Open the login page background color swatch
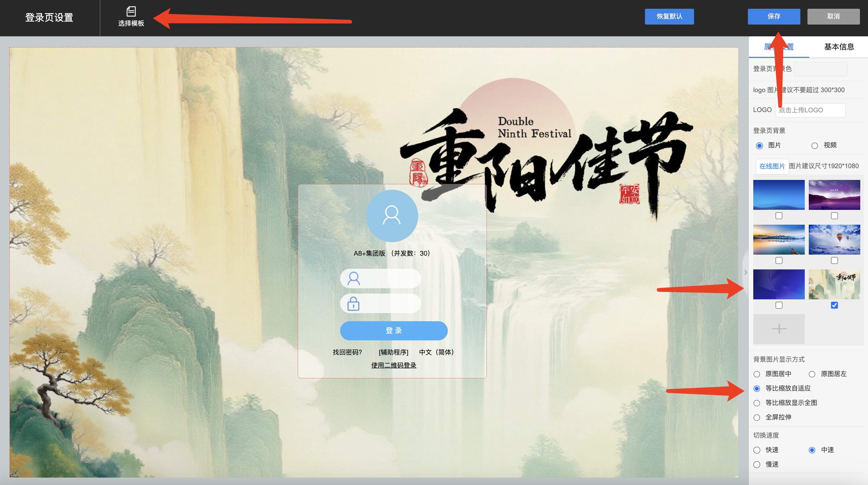 [820, 69]
